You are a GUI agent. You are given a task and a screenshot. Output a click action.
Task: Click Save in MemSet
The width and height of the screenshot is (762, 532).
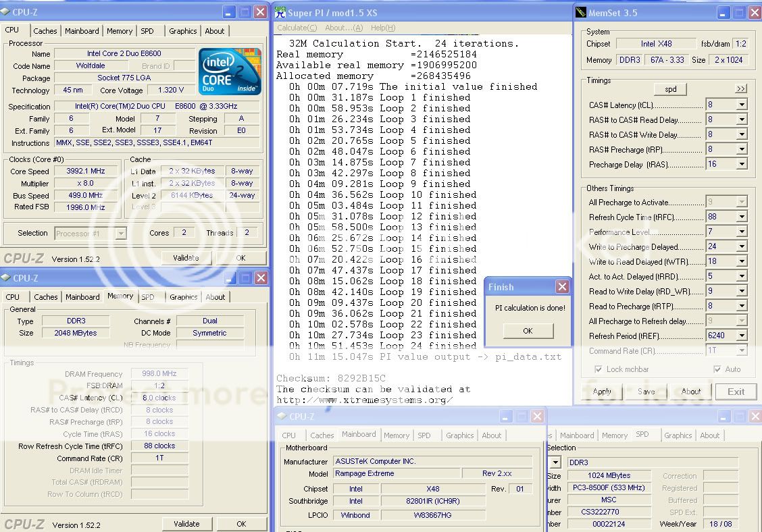(x=646, y=392)
